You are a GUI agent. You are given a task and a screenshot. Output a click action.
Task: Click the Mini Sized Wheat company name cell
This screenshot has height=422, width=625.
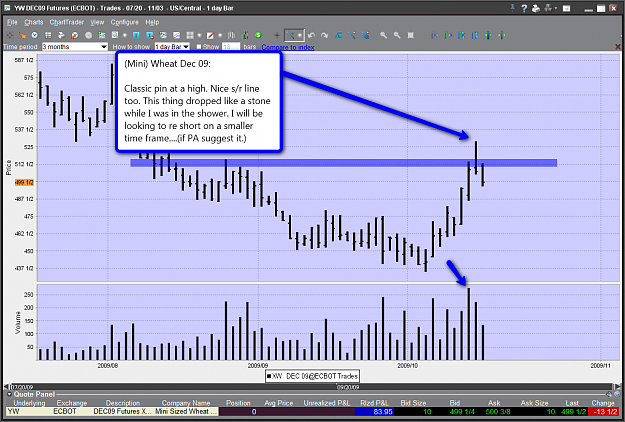187,411
